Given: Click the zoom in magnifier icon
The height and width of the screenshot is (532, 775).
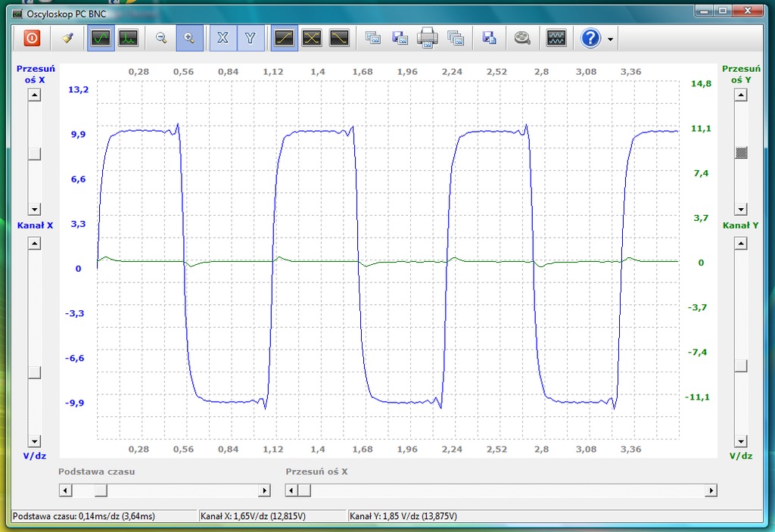Looking at the screenshot, I should tap(189, 38).
